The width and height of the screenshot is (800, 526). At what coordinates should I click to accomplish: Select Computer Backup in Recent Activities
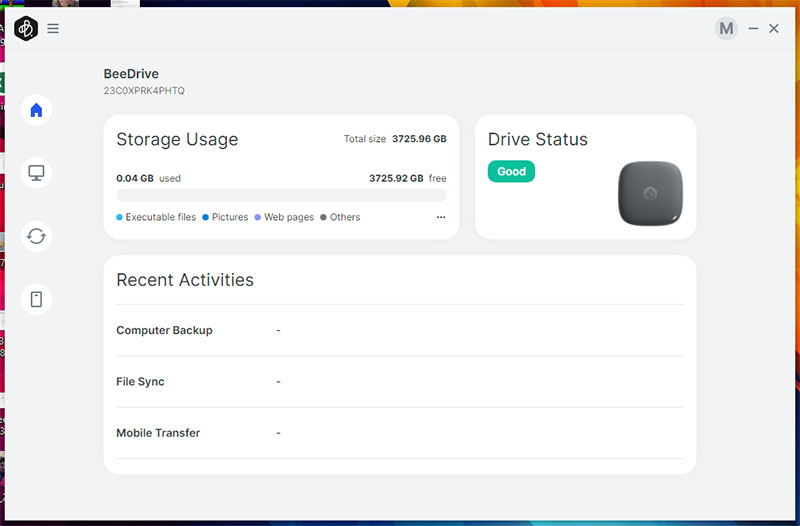click(x=164, y=330)
